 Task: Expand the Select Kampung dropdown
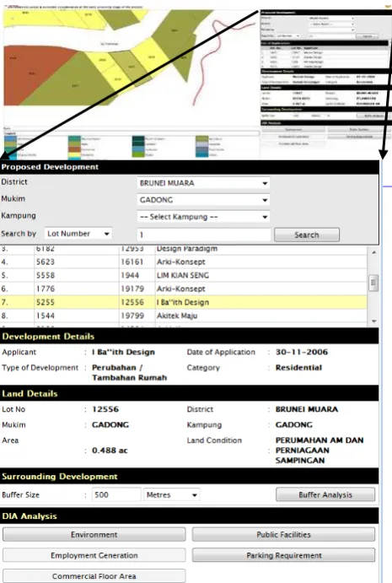pos(203,217)
